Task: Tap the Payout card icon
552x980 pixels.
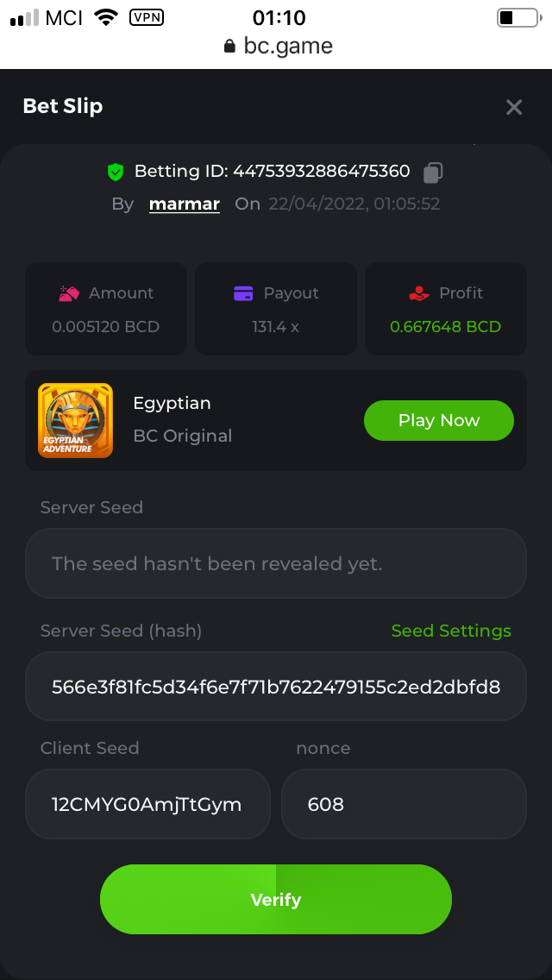Action: tap(243, 293)
